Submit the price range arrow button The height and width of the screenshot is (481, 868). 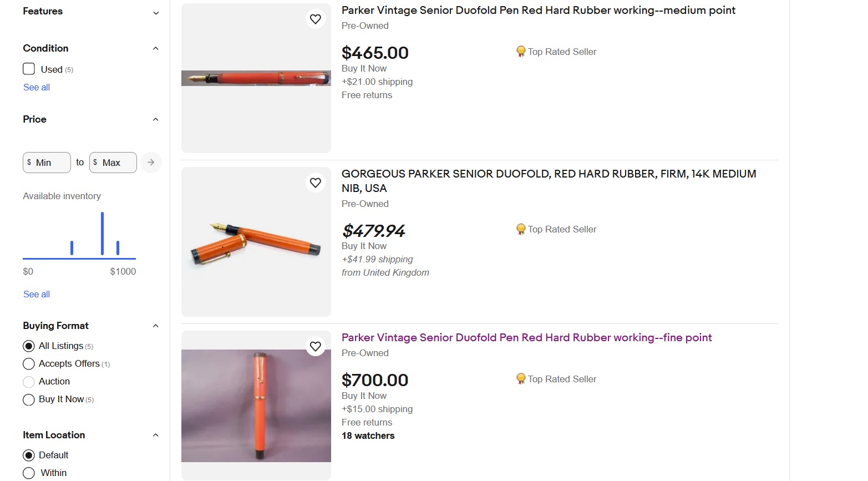click(150, 163)
